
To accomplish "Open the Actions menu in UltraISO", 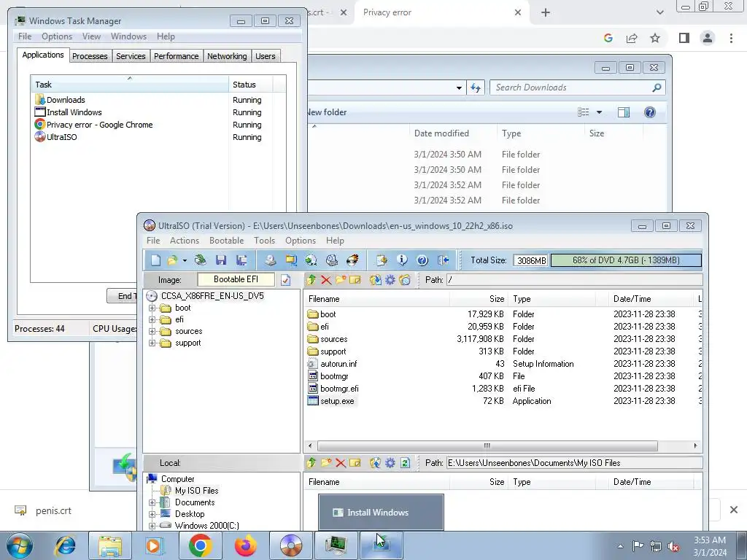I will tap(185, 241).
